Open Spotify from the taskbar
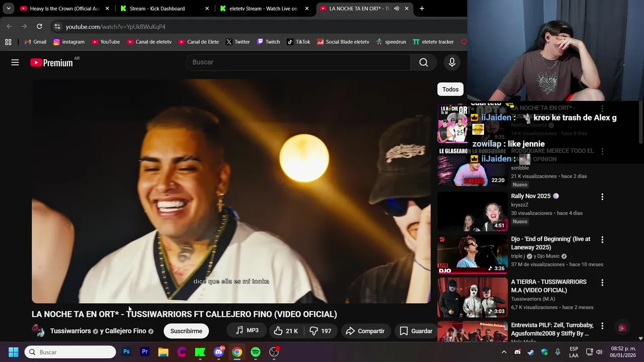 (256, 352)
